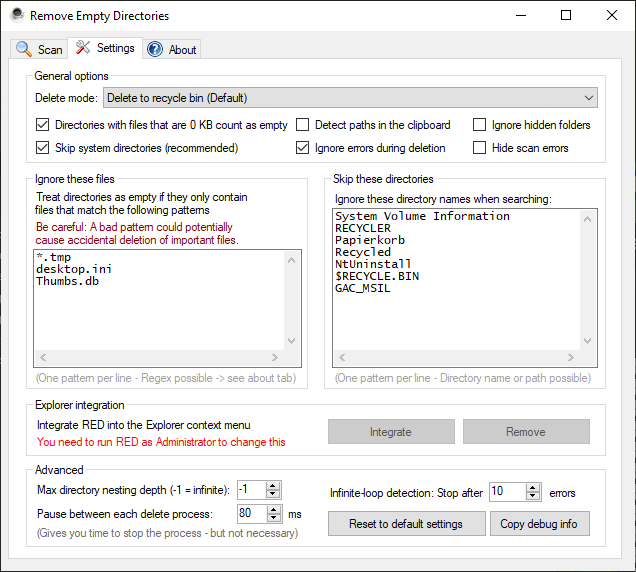Click the Remove Empty Directories app icon
The width and height of the screenshot is (636, 572).
[17, 15]
